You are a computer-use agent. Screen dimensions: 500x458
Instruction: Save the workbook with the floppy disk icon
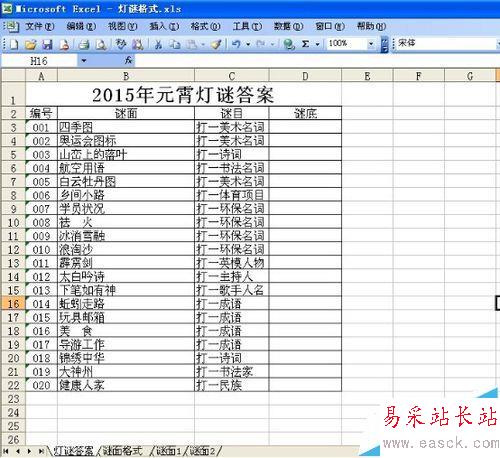(x=47, y=44)
